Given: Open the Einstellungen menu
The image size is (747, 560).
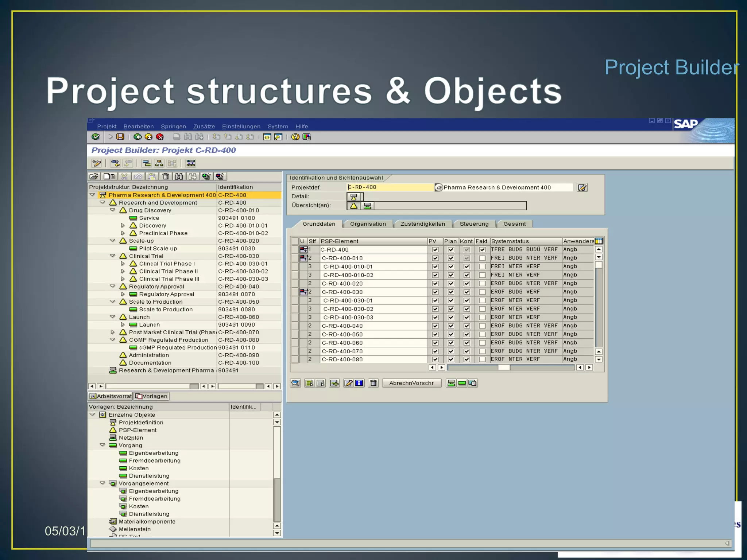Looking at the screenshot, I should click(241, 127).
